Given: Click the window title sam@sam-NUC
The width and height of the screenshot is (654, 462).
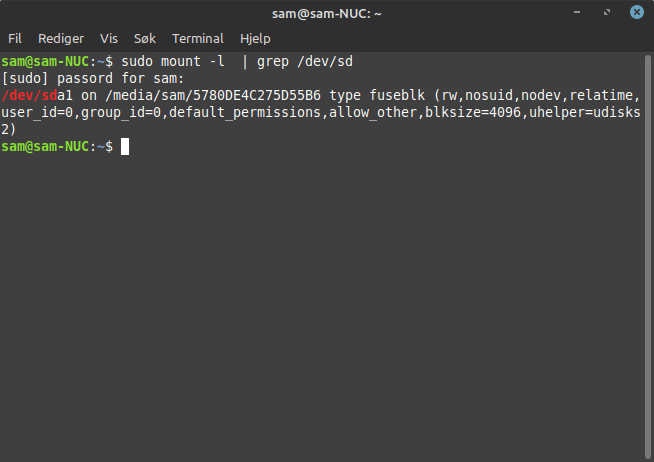Looking at the screenshot, I should [327, 14].
